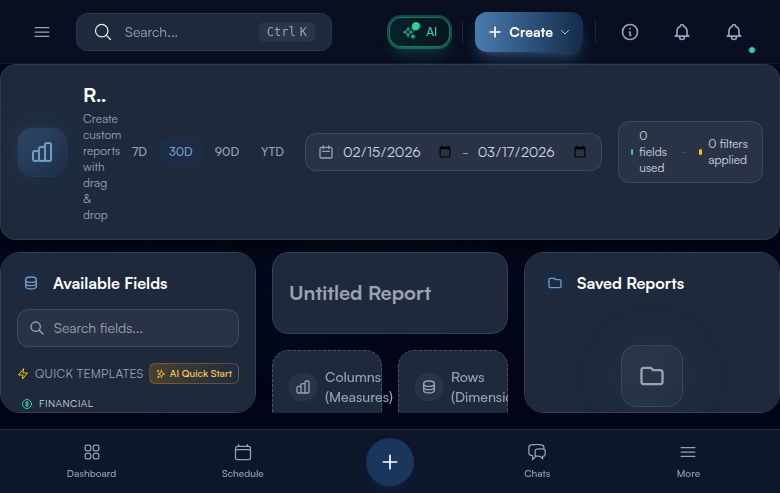
Task: Click the info circle icon
Action: pyautogui.click(x=630, y=32)
